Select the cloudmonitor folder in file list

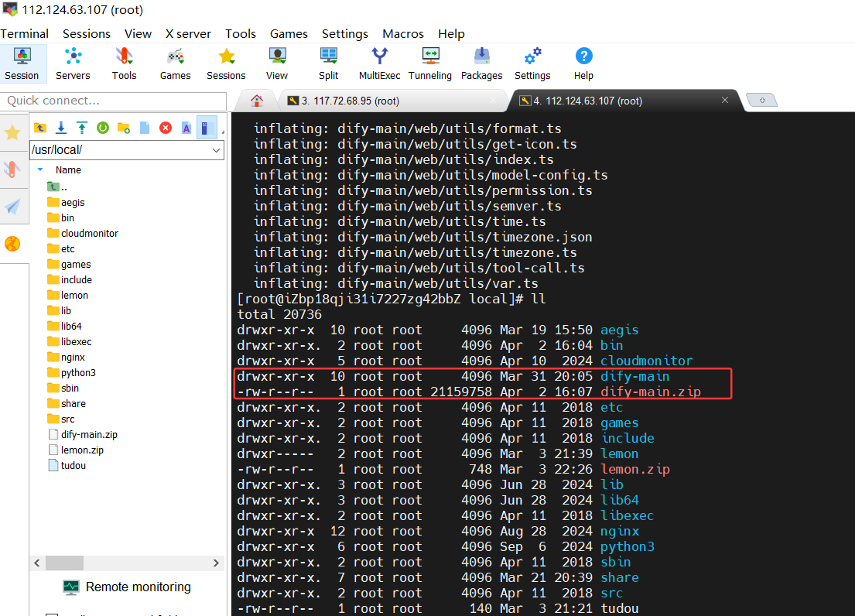[x=83, y=233]
